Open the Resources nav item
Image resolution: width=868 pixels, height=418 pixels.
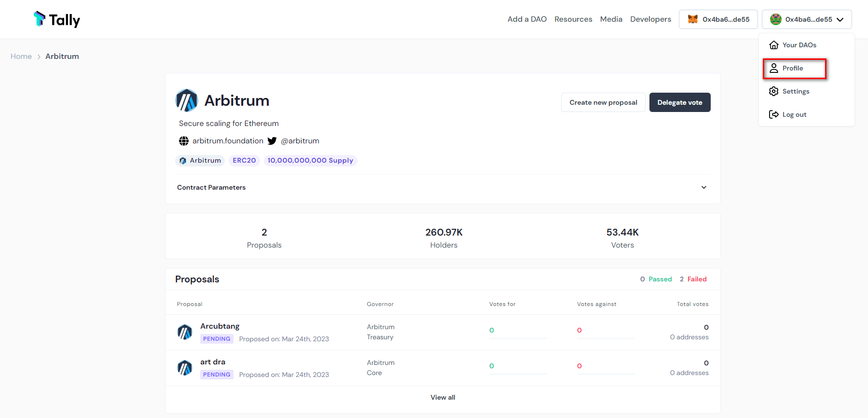pos(573,19)
